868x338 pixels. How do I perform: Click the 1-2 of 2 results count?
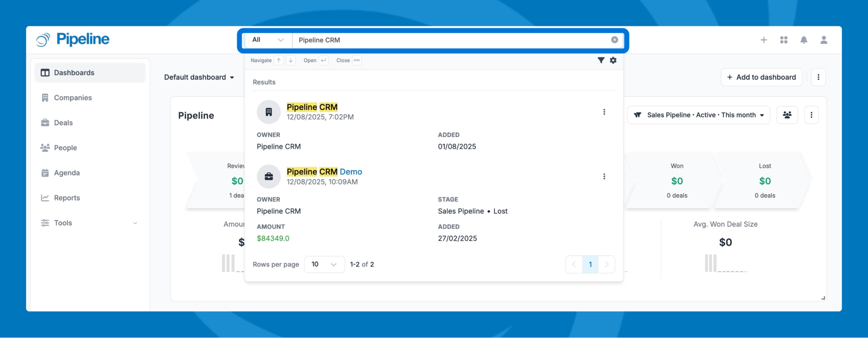(362, 264)
